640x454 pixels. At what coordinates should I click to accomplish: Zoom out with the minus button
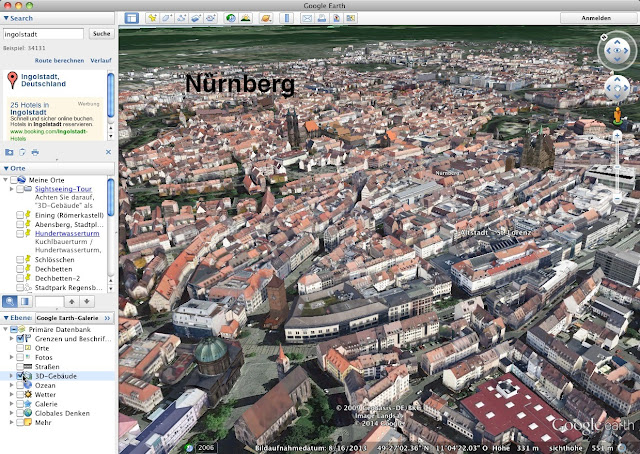pos(617,199)
